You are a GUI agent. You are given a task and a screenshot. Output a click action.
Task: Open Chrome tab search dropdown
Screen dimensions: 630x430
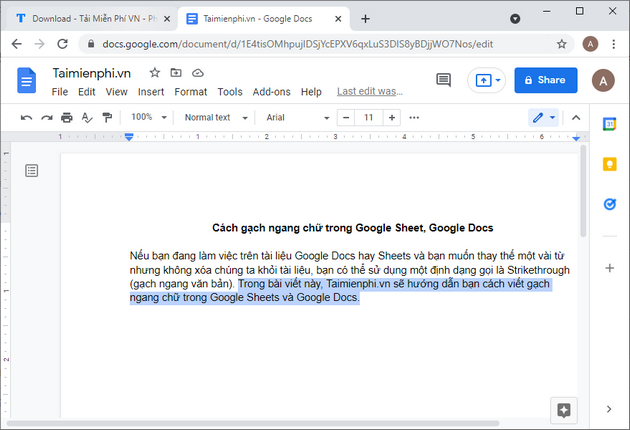[515, 18]
